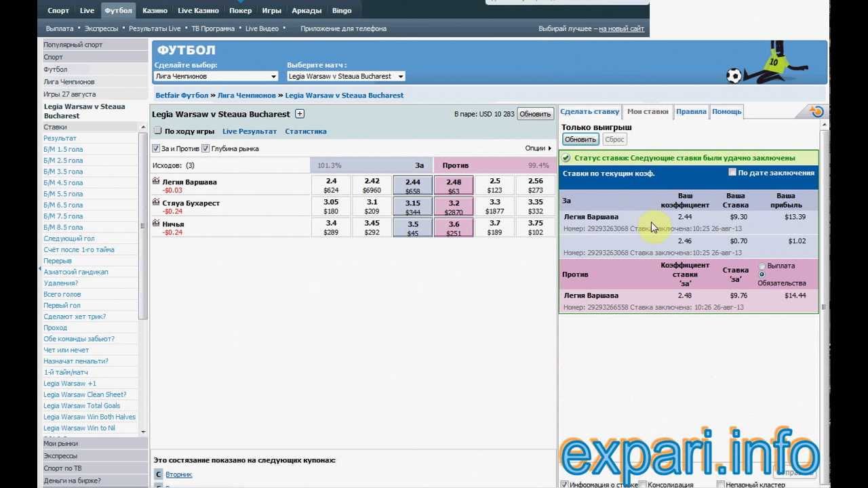
Task: Select Б/М 2.5 гола in sidebar
Action: coord(63,161)
